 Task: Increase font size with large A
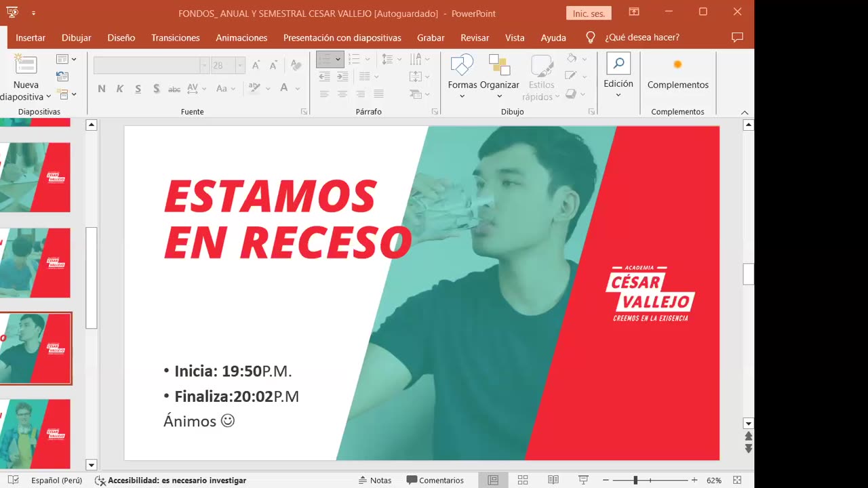pos(256,65)
